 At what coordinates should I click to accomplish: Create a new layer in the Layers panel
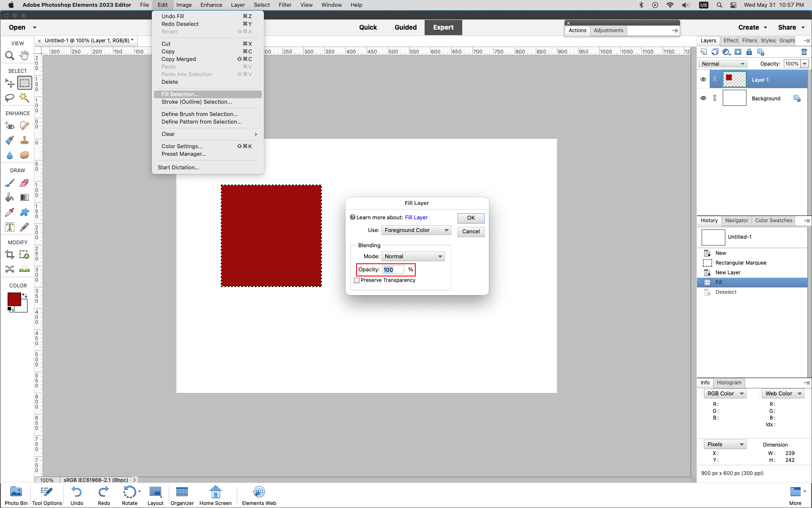coord(704,52)
